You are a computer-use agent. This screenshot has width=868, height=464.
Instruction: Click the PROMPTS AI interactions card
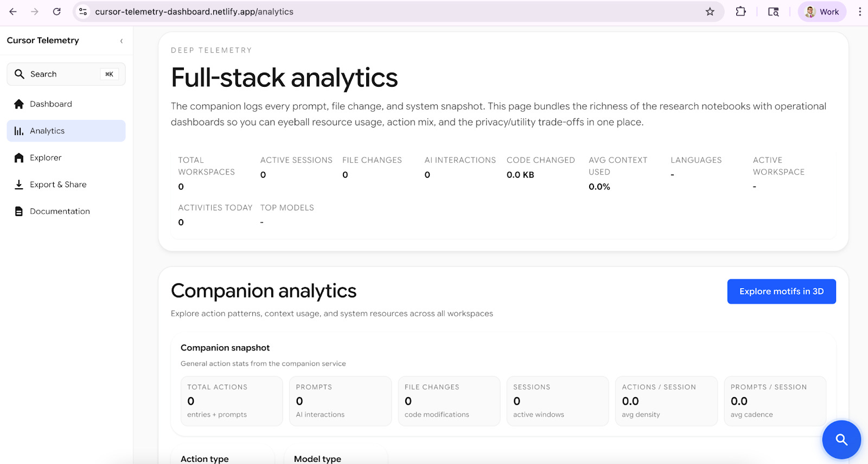340,401
